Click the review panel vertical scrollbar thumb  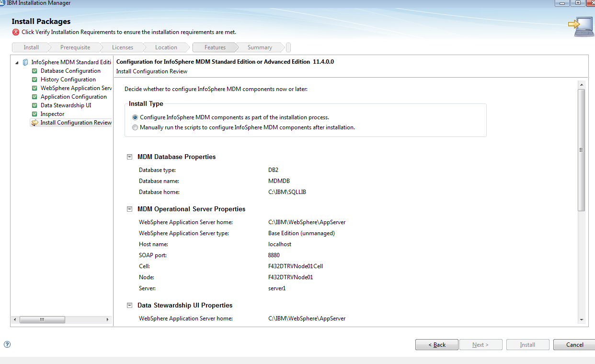(582, 149)
